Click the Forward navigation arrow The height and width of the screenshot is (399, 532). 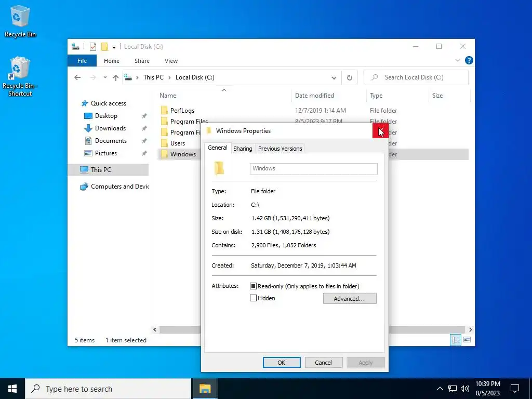pos(92,77)
